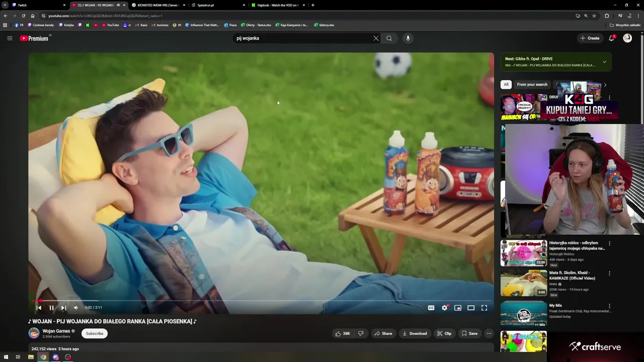Select the From your search chip
The image size is (644, 362).
[532, 84]
